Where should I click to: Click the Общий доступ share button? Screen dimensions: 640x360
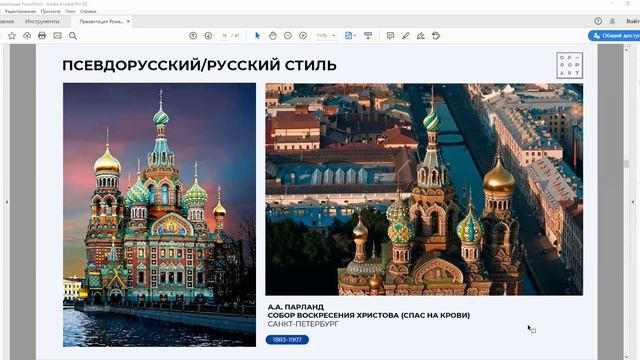coord(615,36)
